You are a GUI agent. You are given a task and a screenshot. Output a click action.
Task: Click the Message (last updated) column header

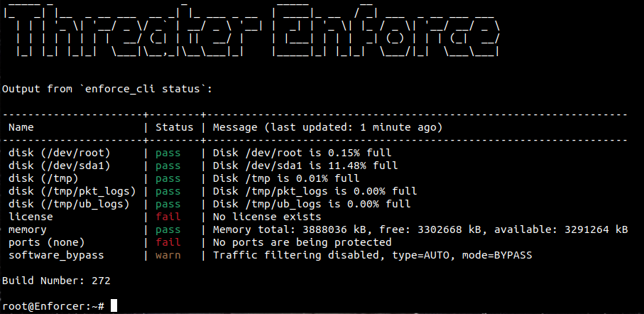coord(327,127)
